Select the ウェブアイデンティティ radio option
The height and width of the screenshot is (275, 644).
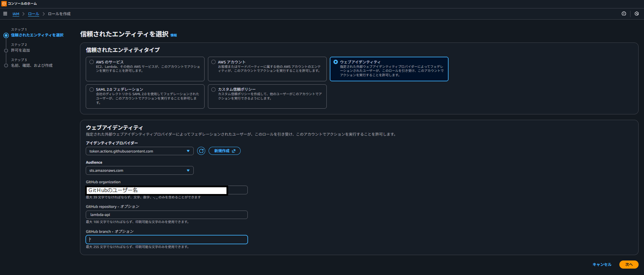click(336, 62)
